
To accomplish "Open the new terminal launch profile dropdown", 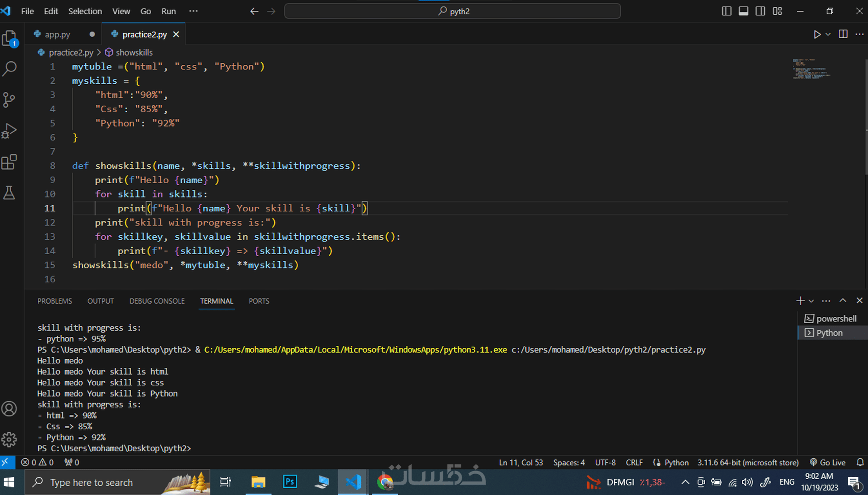I will 811,301.
